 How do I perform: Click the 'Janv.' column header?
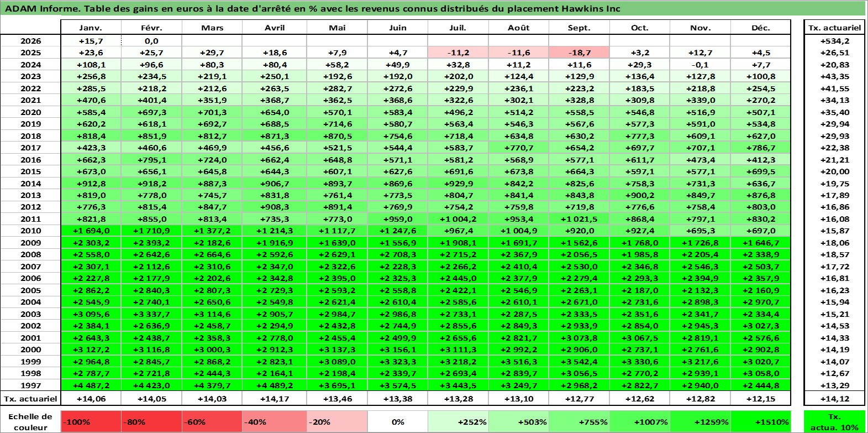click(91, 28)
